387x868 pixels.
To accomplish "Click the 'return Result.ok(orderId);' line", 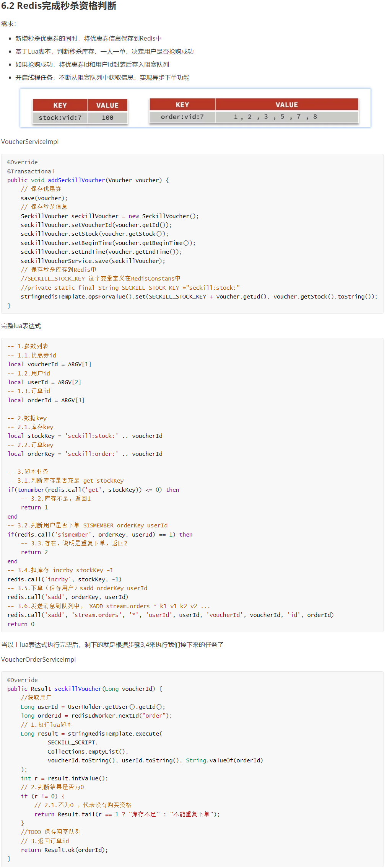I will tap(64, 850).
